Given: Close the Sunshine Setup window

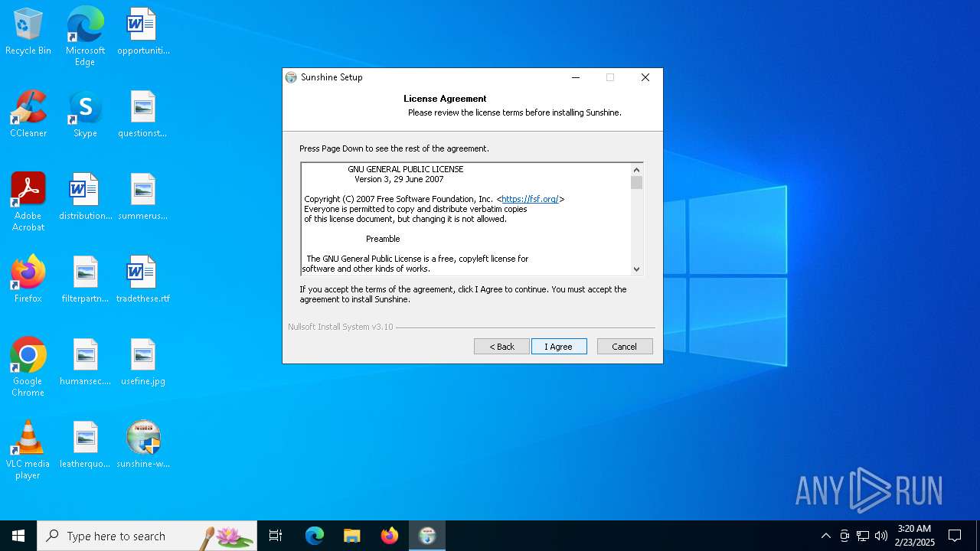Looking at the screenshot, I should [x=645, y=77].
